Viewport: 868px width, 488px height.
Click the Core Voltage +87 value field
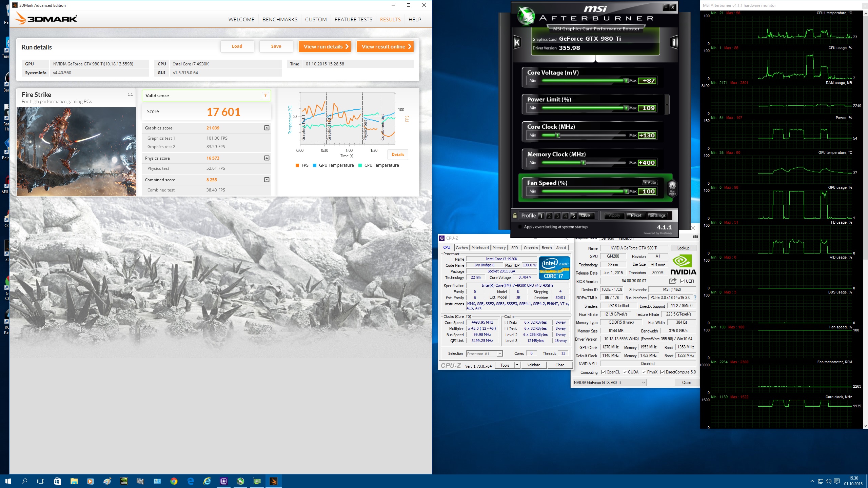point(647,81)
